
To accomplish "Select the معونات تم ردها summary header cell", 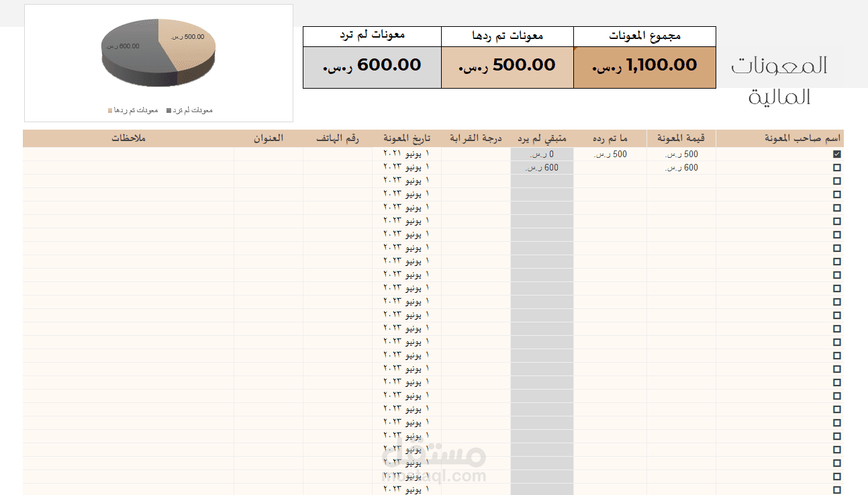I will click(x=508, y=36).
